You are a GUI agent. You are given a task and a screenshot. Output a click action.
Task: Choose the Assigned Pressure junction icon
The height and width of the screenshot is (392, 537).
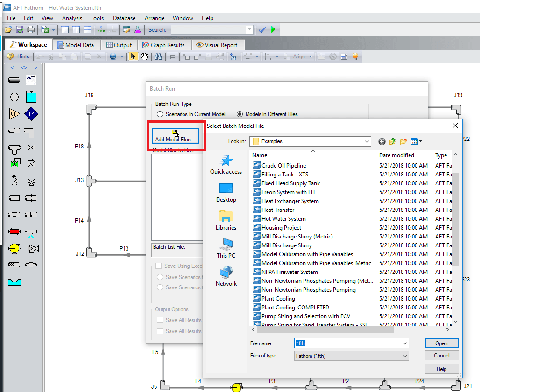[x=31, y=114]
